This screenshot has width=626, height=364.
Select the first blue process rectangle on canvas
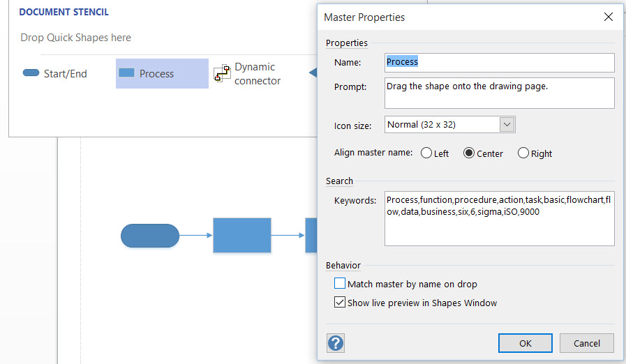click(242, 235)
